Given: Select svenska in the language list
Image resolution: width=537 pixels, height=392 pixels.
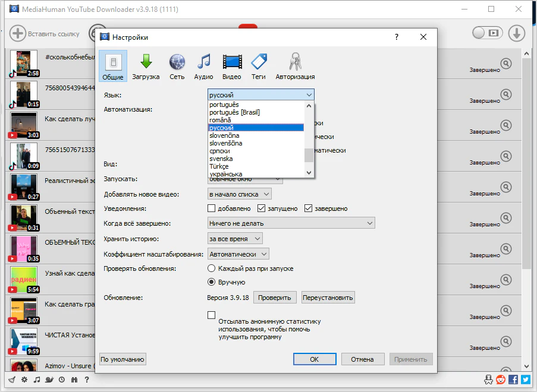Looking at the screenshot, I should pyautogui.click(x=221, y=159).
